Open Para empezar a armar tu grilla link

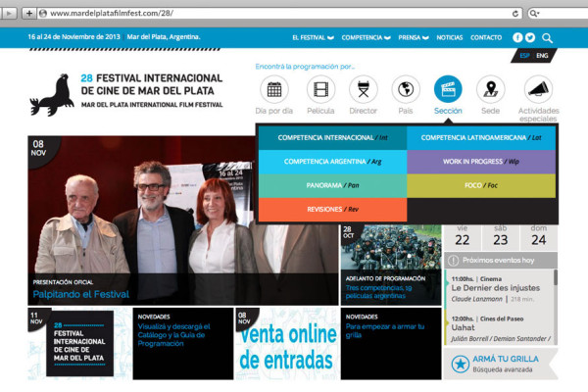385,330
